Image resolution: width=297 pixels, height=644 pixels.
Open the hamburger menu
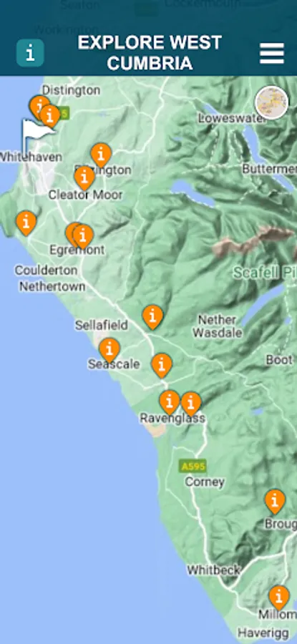point(271,54)
